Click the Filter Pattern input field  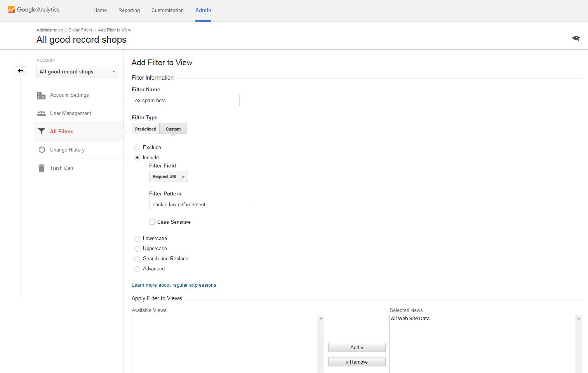click(203, 205)
